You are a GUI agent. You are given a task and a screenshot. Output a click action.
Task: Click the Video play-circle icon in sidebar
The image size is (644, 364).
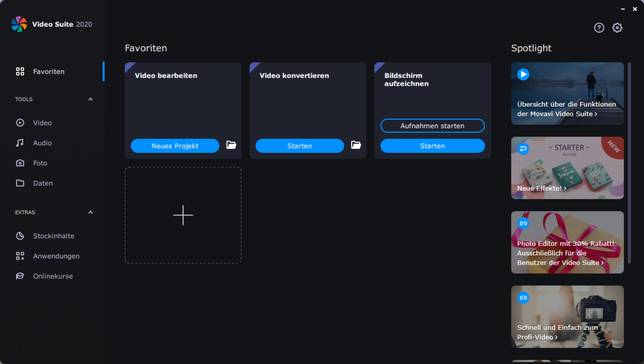20,123
